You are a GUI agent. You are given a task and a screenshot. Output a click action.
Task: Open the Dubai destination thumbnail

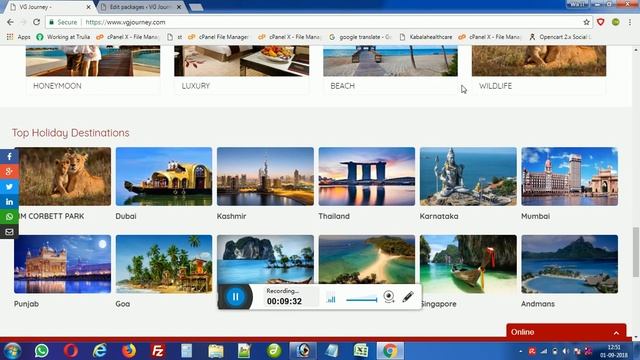click(x=164, y=176)
